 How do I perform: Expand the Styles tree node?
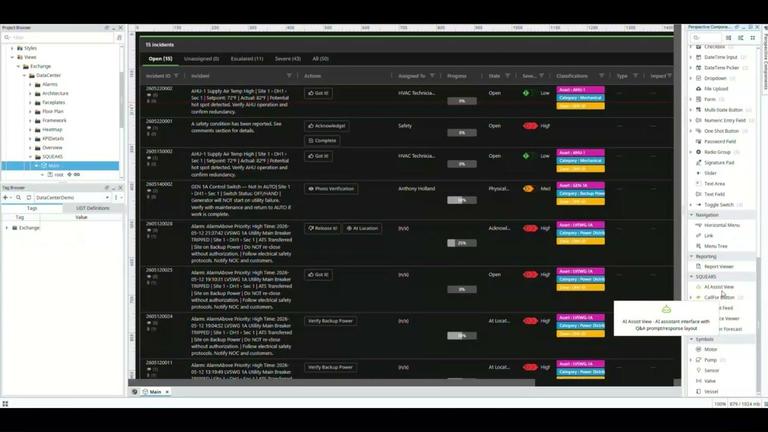coord(12,48)
